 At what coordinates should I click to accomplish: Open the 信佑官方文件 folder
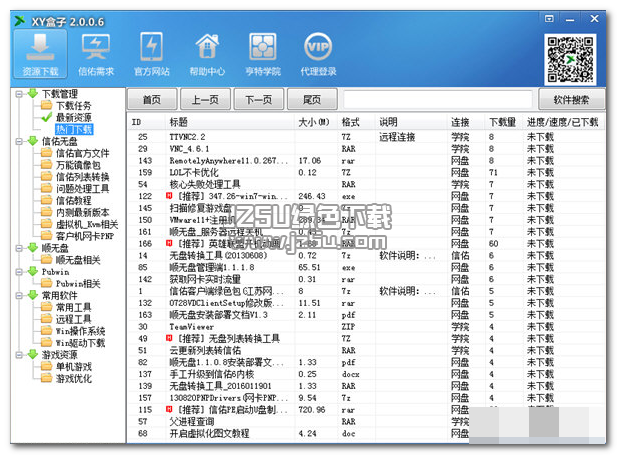point(82,153)
